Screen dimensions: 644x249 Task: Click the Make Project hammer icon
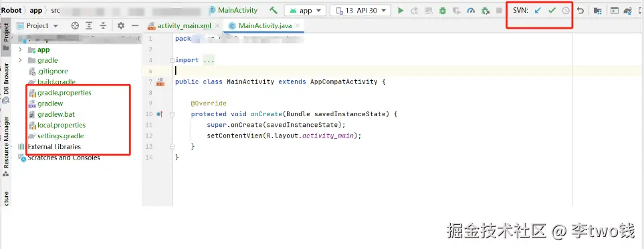(x=274, y=10)
